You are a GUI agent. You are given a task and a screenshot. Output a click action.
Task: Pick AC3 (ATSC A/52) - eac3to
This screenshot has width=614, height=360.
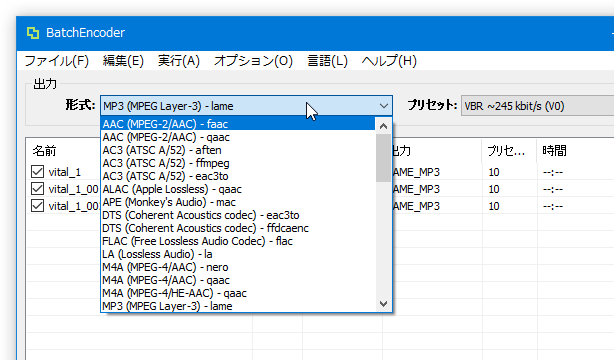click(238, 176)
